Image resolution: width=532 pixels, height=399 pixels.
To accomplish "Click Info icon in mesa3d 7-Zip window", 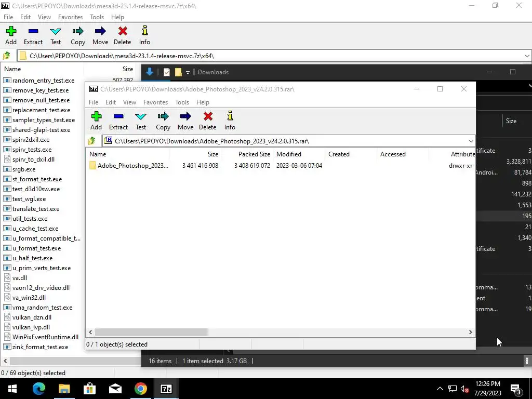I will click(x=144, y=31).
